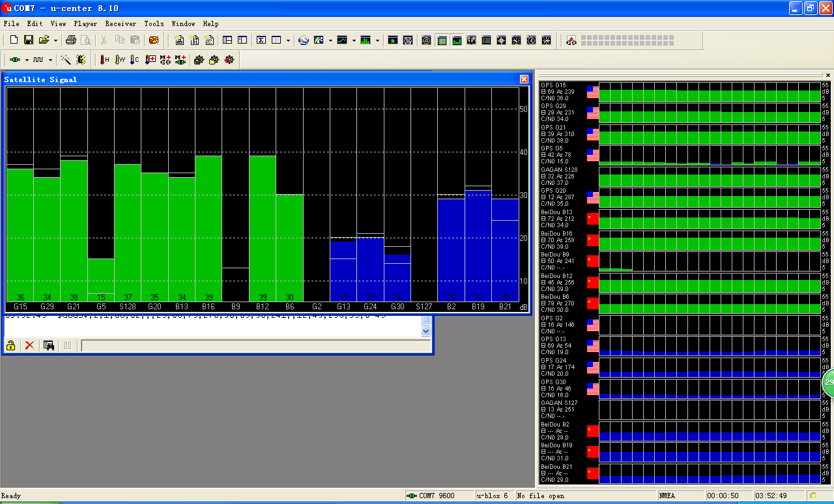Open the Chart view icon

pos(342,40)
